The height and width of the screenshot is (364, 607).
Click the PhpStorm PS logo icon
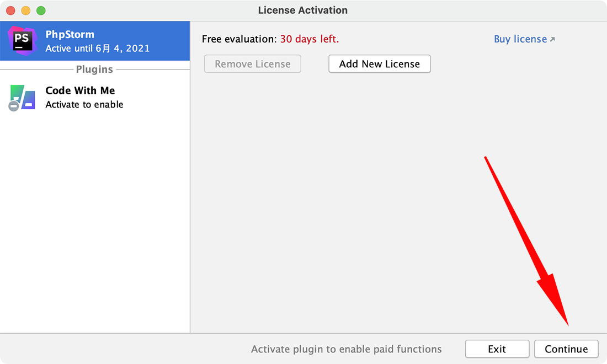click(x=22, y=40)
